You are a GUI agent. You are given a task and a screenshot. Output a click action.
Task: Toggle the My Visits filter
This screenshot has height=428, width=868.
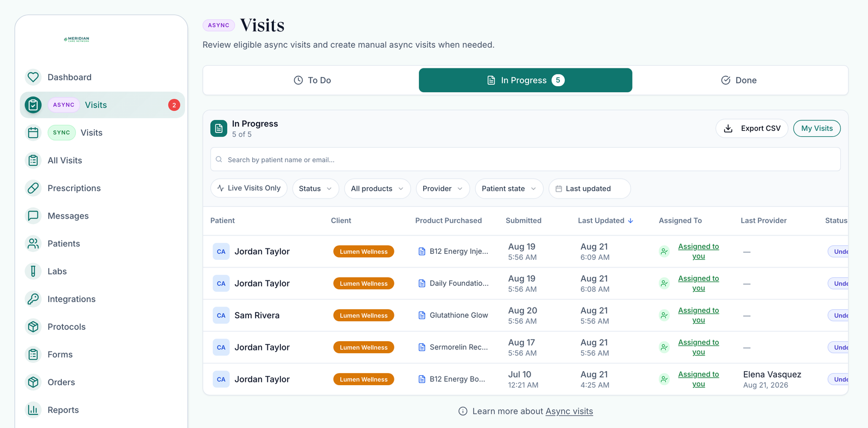(817, 129)
